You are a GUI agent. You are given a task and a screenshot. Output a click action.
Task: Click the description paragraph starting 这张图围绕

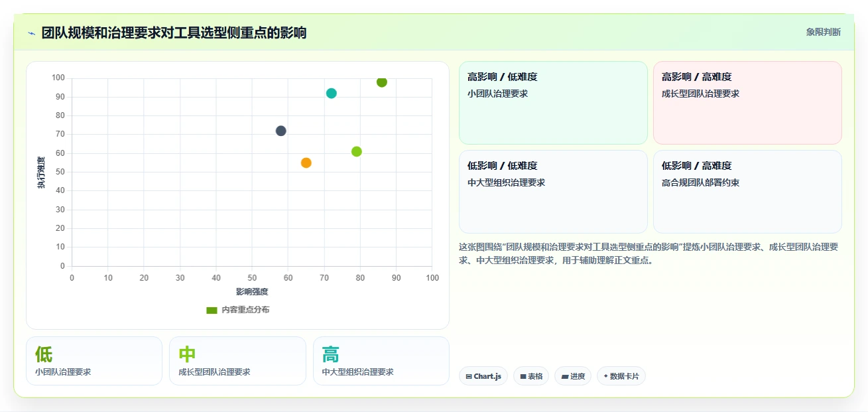point(650,253)
